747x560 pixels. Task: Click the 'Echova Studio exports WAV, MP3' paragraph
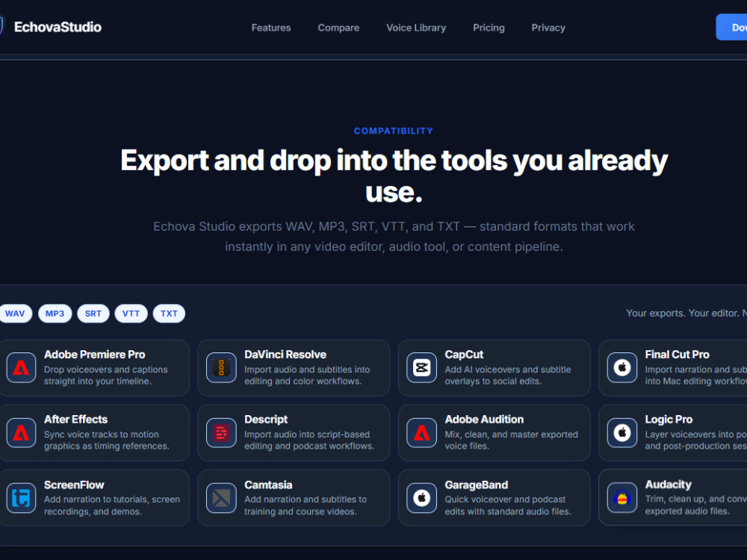point(394,236)
